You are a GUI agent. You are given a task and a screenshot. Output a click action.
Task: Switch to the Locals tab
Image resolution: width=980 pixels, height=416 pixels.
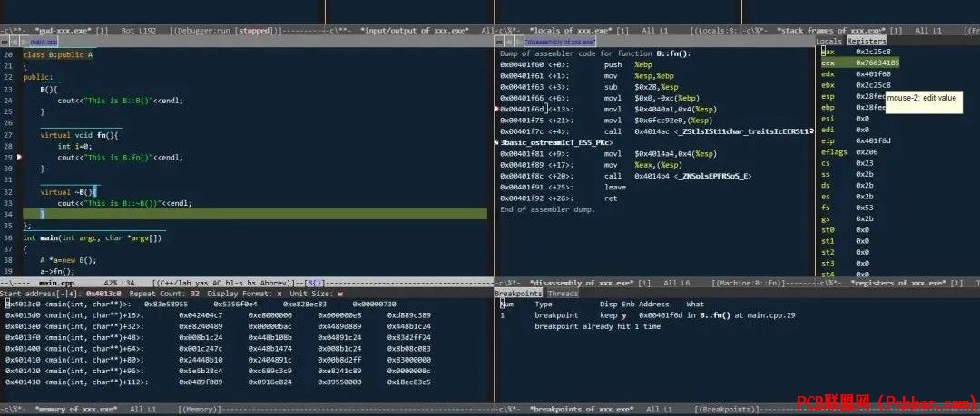[830, 41]
